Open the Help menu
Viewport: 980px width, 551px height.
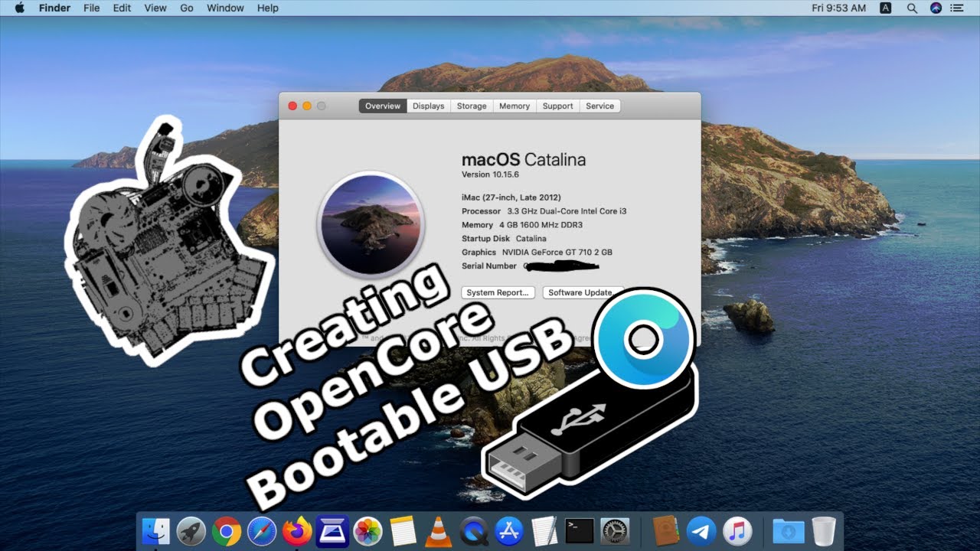click(x=268, y=8)
